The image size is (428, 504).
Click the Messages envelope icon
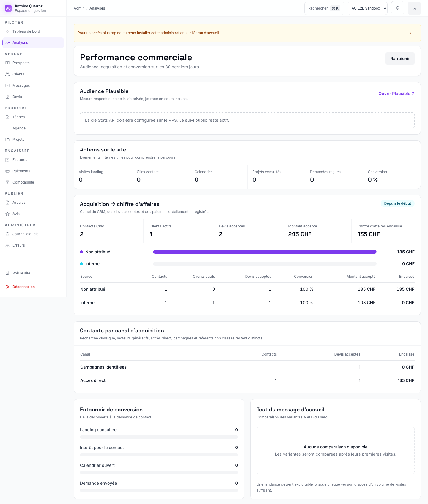(7, 86)
